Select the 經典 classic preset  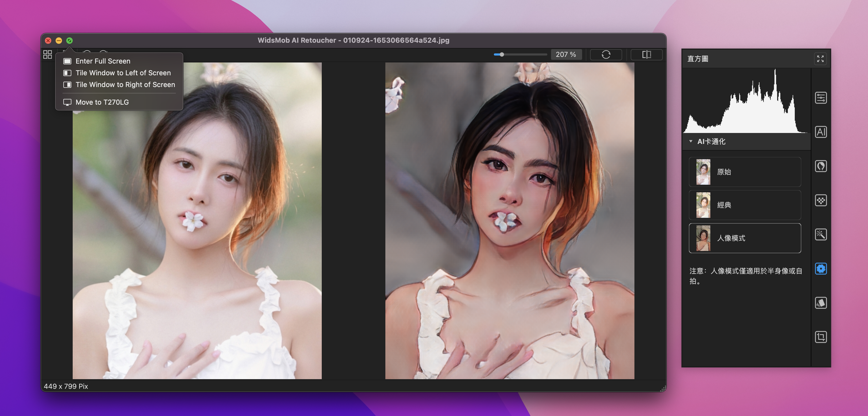745,205
